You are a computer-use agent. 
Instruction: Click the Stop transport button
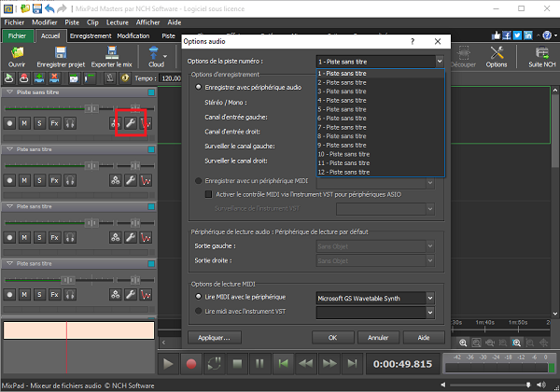click(x=237, y=364)
